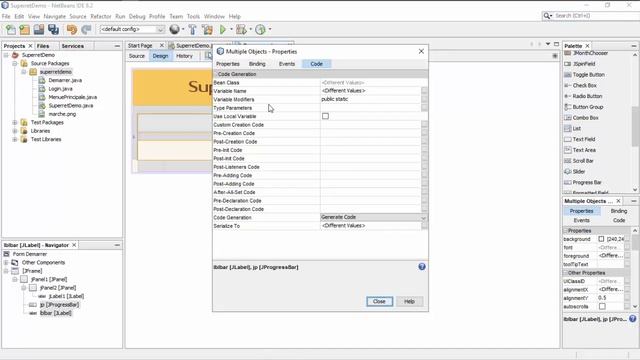
Task: Switch to the Events tab in dialog
Action: [287, 64]
